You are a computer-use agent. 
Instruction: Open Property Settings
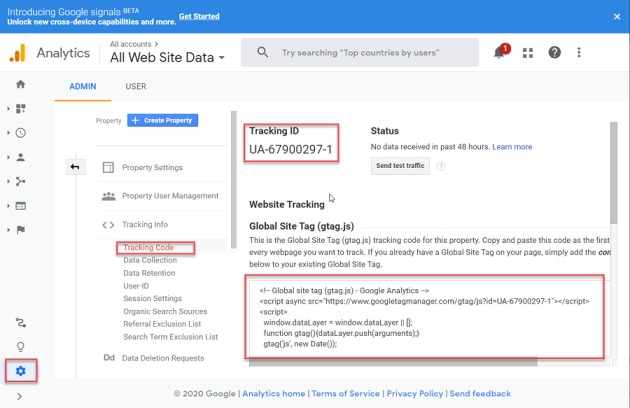point(152,167)
